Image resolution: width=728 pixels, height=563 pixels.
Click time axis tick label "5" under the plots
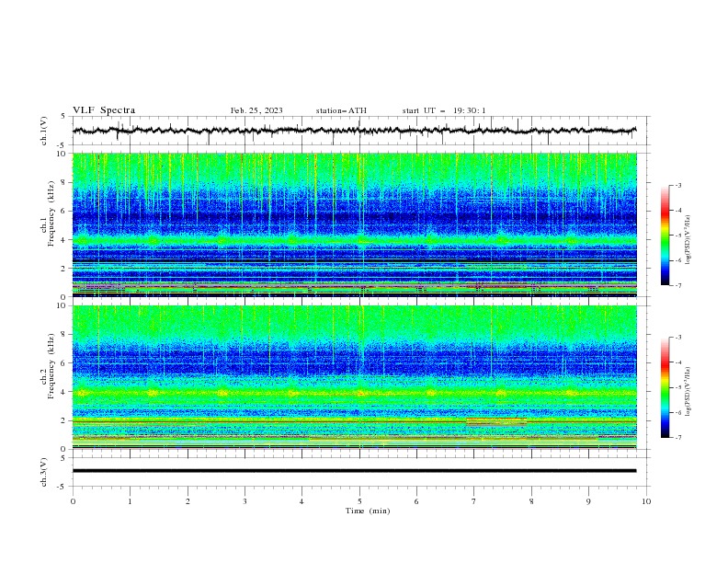pyautogui.click(x=359, y=501)
